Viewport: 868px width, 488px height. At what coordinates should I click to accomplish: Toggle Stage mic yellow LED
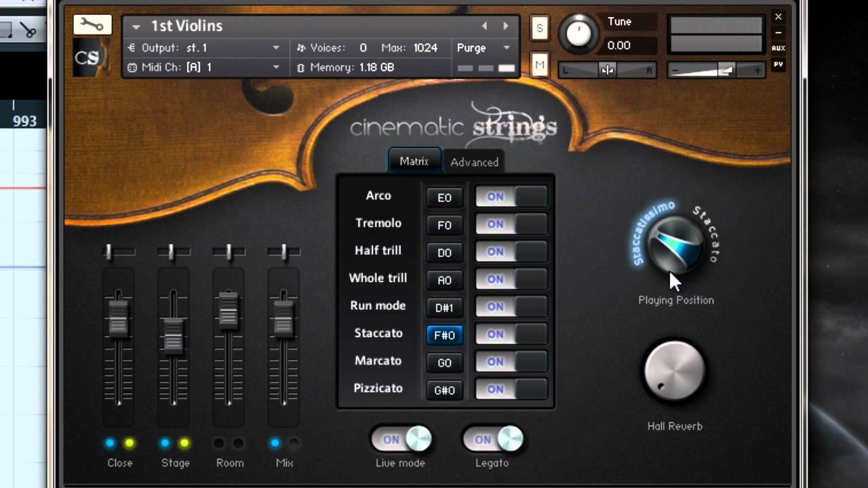[184, 443]
